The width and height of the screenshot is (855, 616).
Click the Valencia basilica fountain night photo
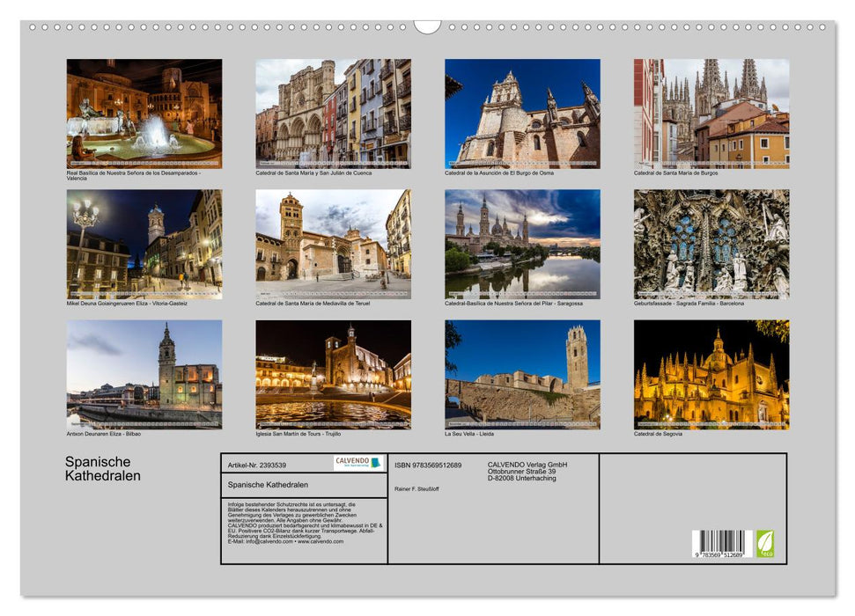coord(144,114)
